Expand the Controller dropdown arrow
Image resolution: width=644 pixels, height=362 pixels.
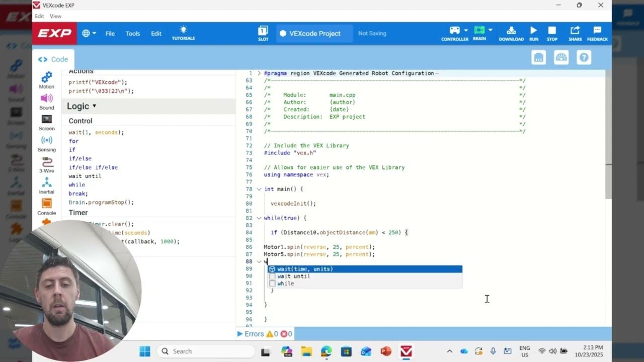click(x=466, y=30)
